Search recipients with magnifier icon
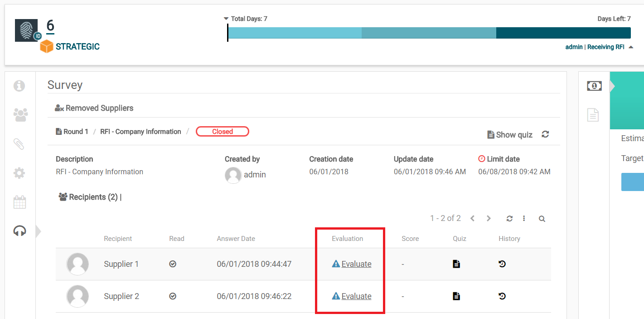 tap(542, 219)
